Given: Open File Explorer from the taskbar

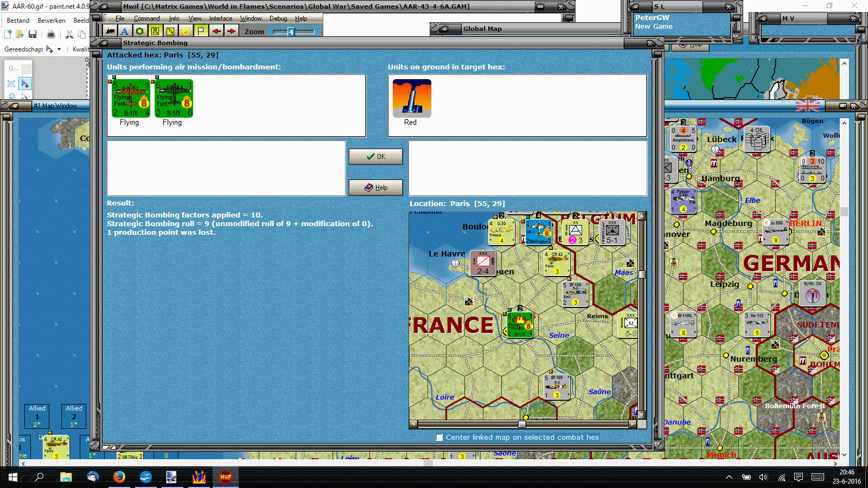Looking at the screenshot, I should point(66,477).
